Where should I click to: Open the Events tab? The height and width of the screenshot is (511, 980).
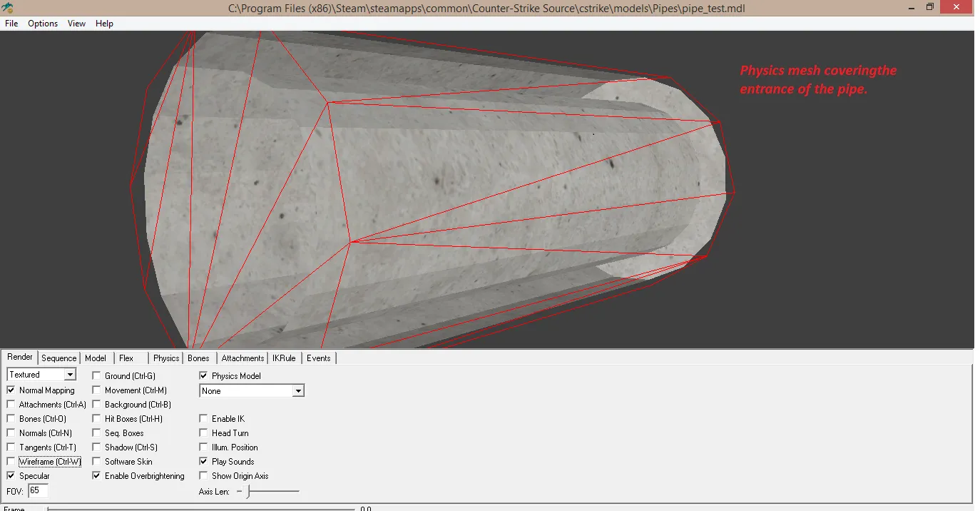coord(318,358)
